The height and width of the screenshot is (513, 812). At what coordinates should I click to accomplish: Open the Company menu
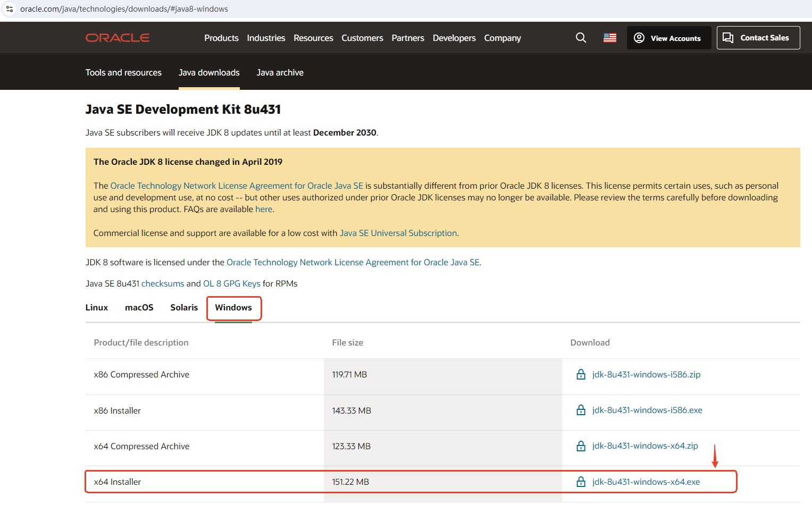pos(503,38)
